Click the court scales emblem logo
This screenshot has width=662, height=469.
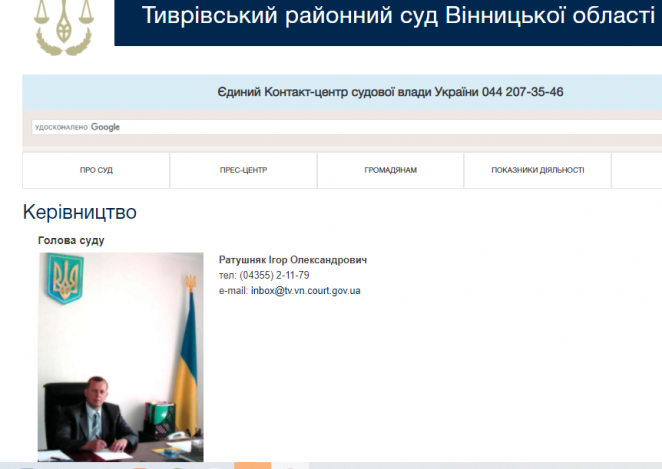(64, 28)
